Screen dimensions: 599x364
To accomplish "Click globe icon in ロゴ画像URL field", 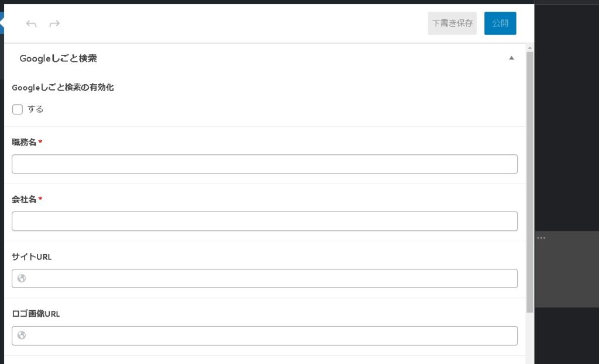I will click(22, 335).
